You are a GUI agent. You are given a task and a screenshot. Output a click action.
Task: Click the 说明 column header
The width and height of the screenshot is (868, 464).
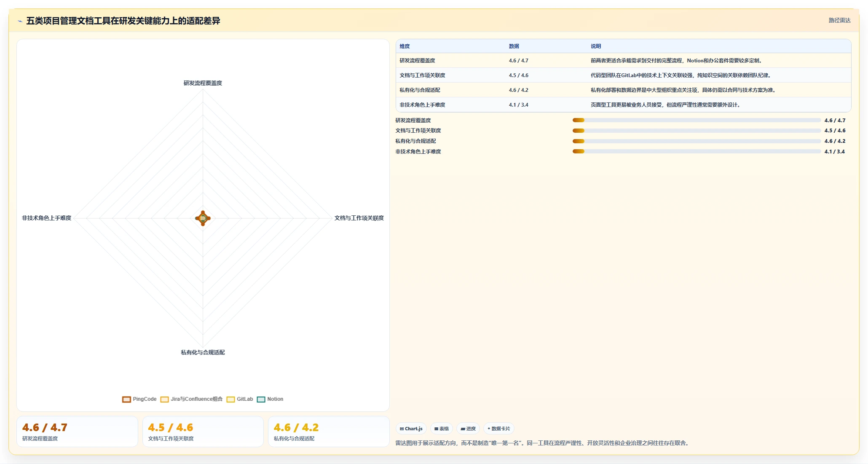(595, 46)
